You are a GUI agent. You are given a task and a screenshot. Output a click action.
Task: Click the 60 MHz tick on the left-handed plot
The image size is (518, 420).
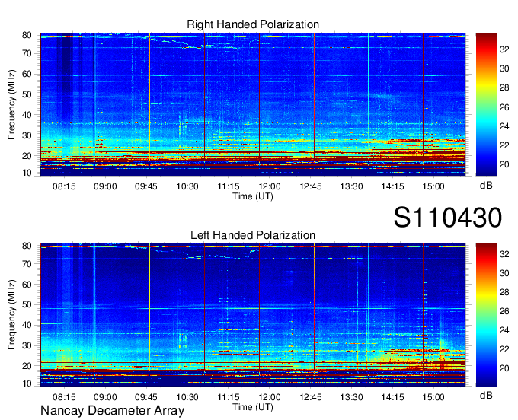coord(27,285)
